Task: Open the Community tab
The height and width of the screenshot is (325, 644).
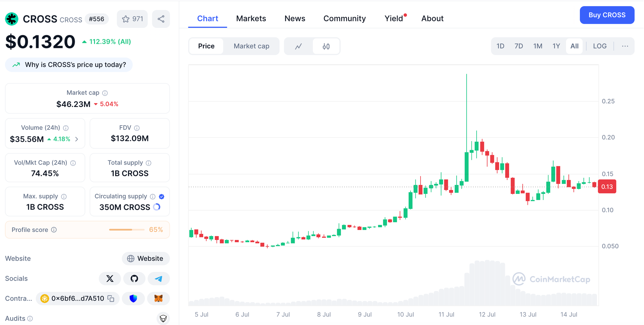Action: [x=345, y=19]
